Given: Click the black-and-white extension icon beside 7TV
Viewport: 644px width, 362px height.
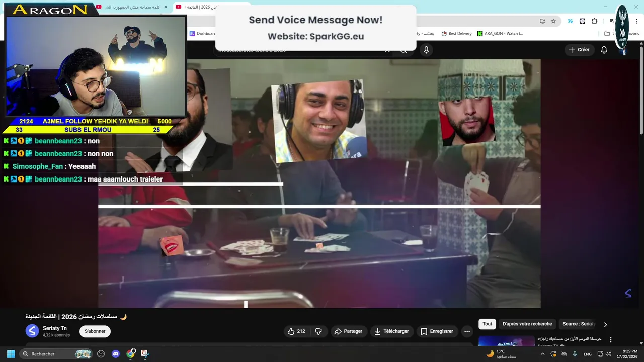Looking at the screenshot, I should tap(582, 21).
